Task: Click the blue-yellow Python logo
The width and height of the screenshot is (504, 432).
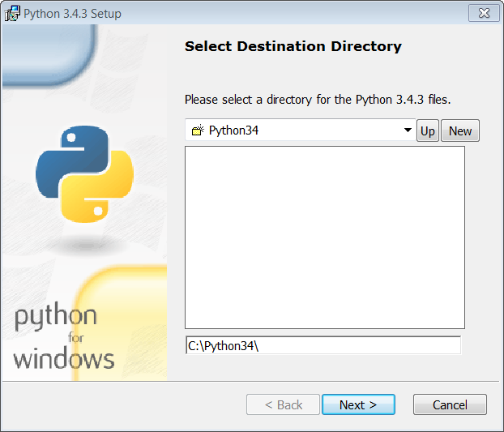Action: [x=84, y=174]
